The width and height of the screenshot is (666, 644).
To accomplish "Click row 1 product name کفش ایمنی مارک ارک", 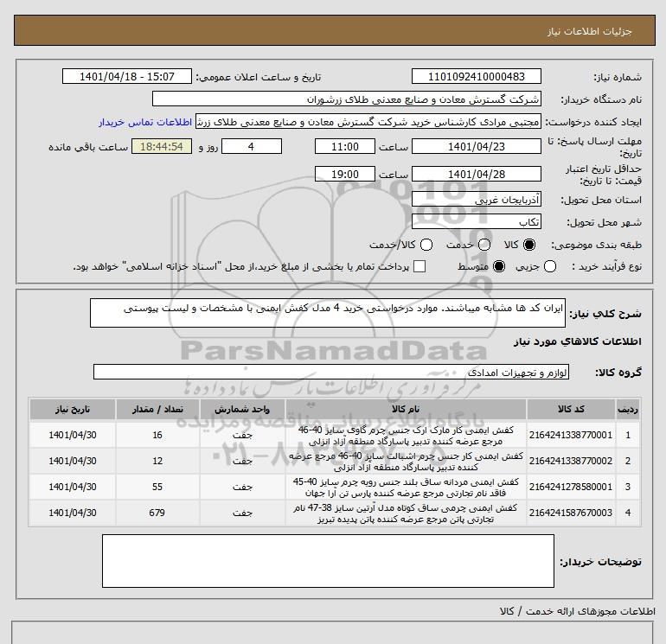I will (406, 436).
